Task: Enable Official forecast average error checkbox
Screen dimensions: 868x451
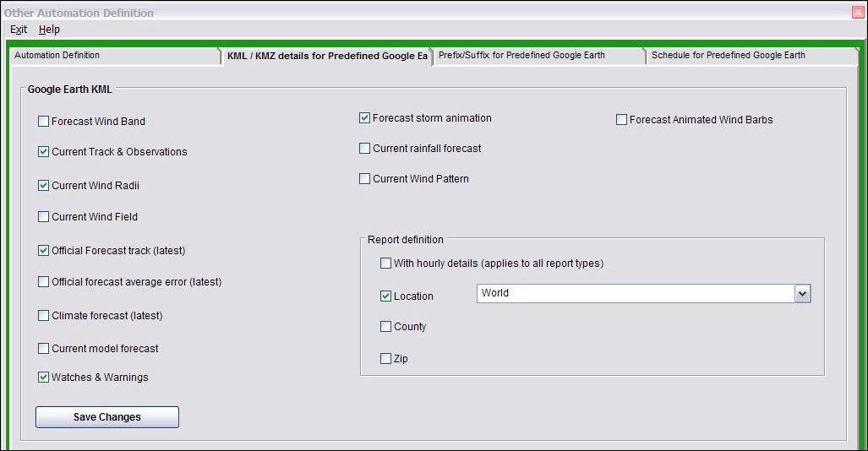Action: (x=44, y=282)
